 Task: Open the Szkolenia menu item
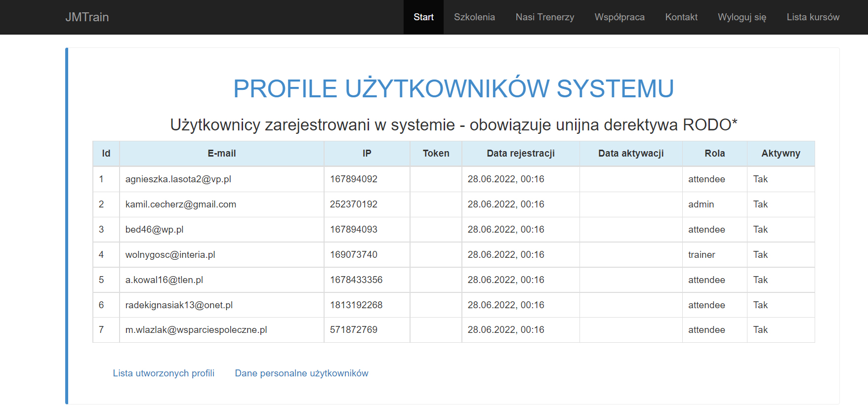[474, 17]
